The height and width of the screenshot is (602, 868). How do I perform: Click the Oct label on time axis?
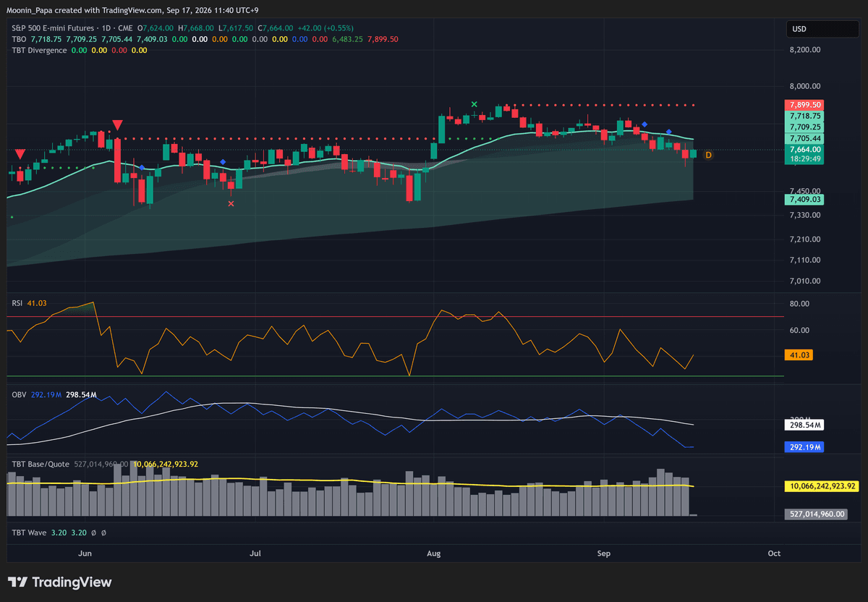click(x=774, y=554)
